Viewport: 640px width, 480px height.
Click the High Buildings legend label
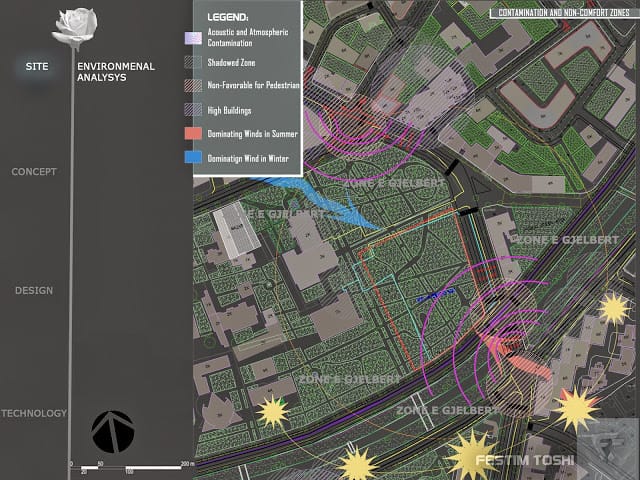[x=229, y=110]
